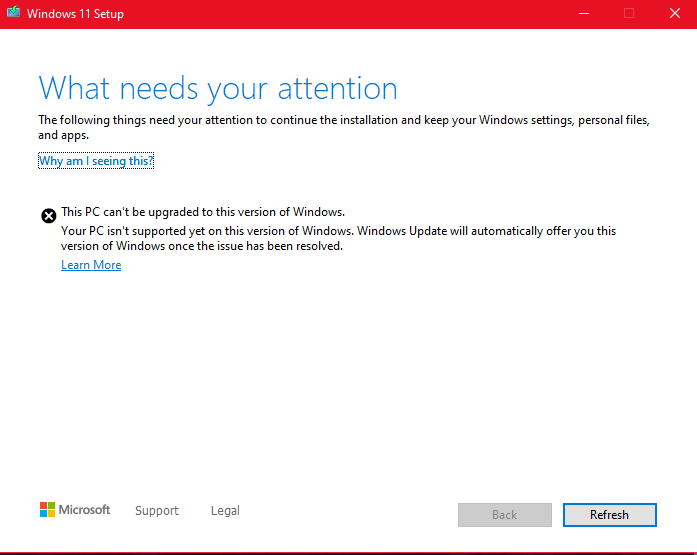Click the 'What needs your attention' heading

[218, 88]
